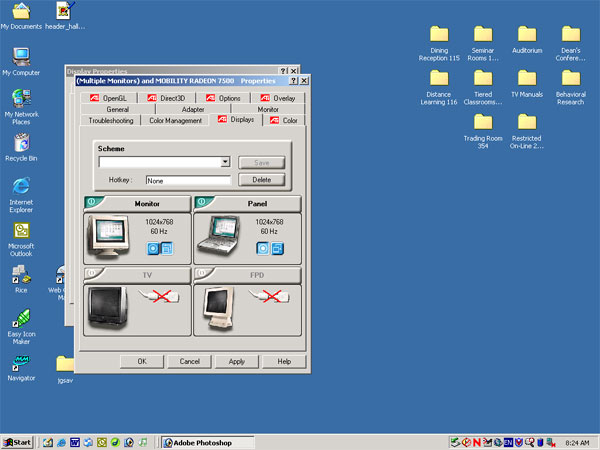
Task: Toggle the Panel display enable button
Action: click(202, 201)
